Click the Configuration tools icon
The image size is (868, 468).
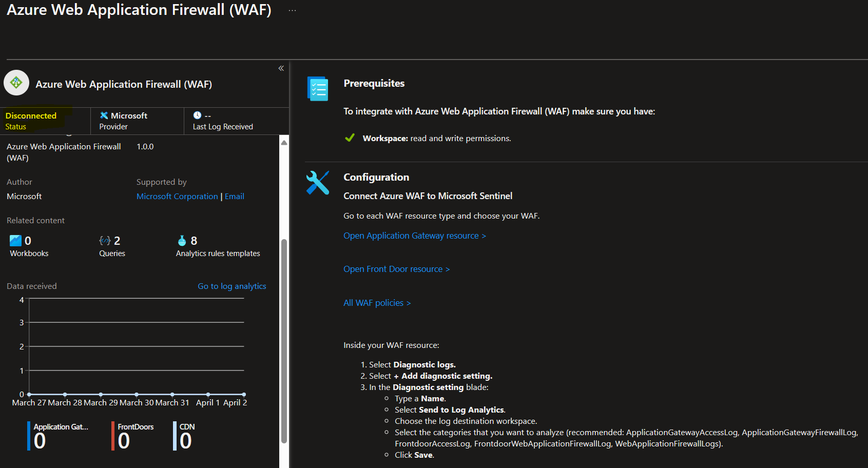[318, 183]
